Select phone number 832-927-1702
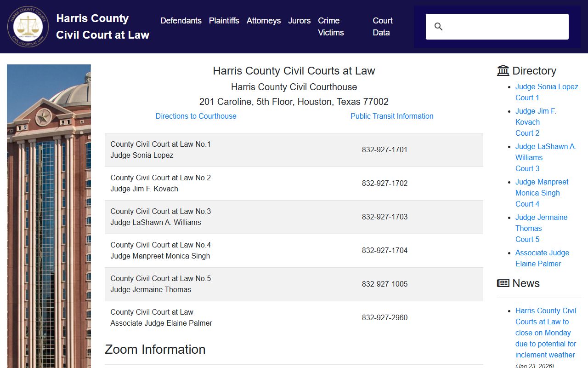This screenshot has width=588, height=368. (384, 183)
